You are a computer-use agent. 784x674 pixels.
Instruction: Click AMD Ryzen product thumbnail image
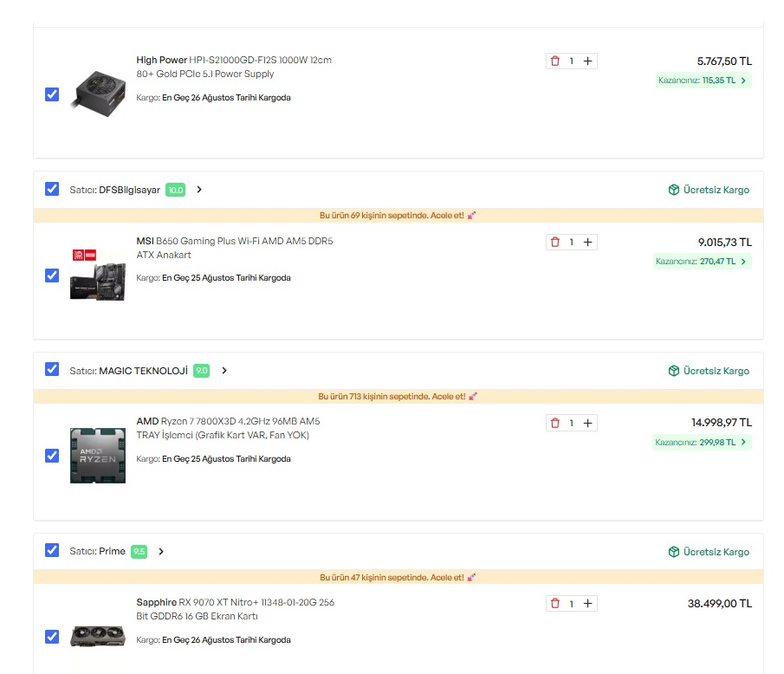point(98,456)
